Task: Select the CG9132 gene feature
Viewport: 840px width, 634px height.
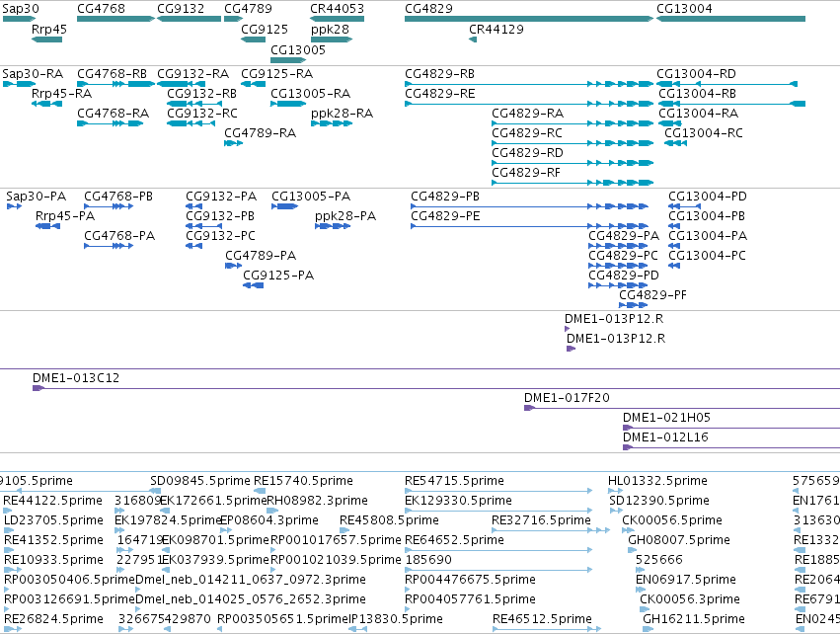Action: [x=190, y=19]
